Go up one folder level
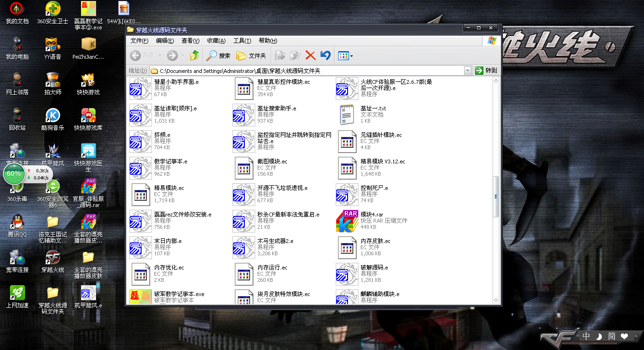 click(x=194, y=55)
